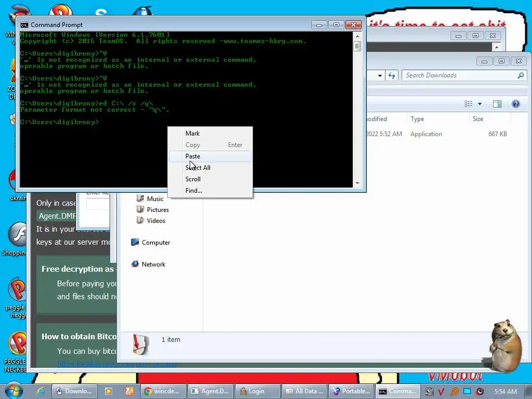Select Paste in the context menu

[210, 156]
